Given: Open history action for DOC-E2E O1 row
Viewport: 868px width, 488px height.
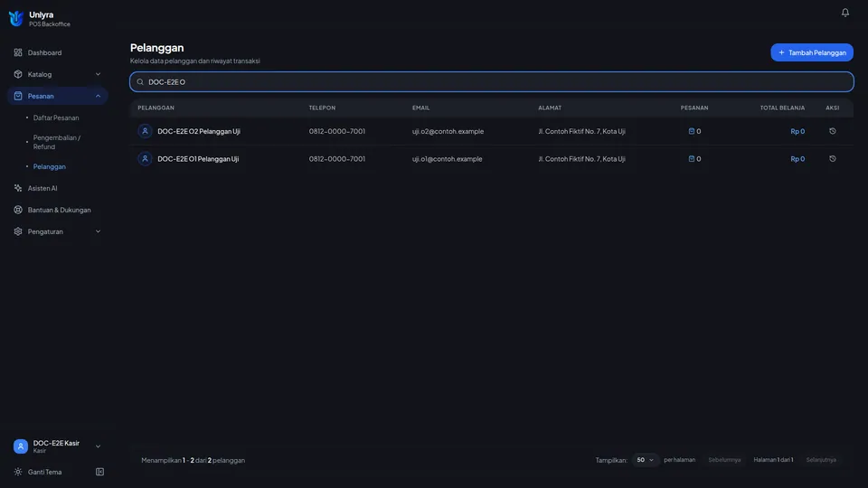Looking at the screenshot, I should coord(832,159).
